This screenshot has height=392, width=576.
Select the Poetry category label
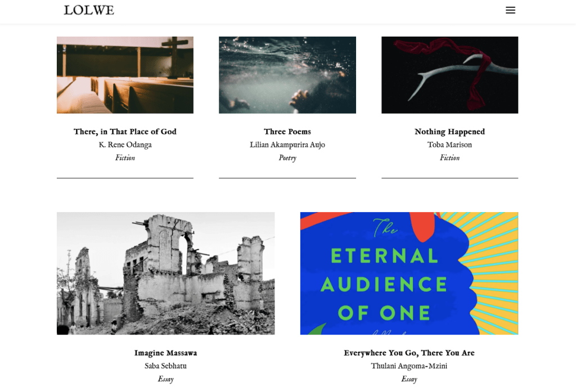pos(287,157)
